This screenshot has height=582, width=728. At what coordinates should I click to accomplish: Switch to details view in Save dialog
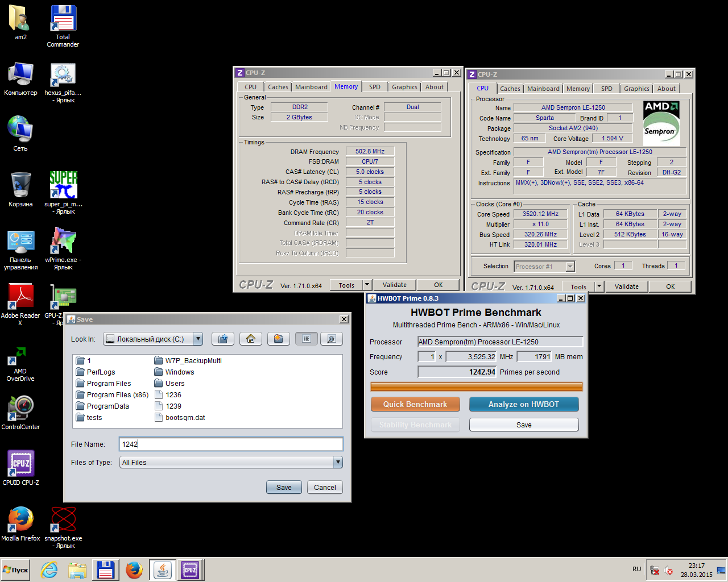click(331, 339)
